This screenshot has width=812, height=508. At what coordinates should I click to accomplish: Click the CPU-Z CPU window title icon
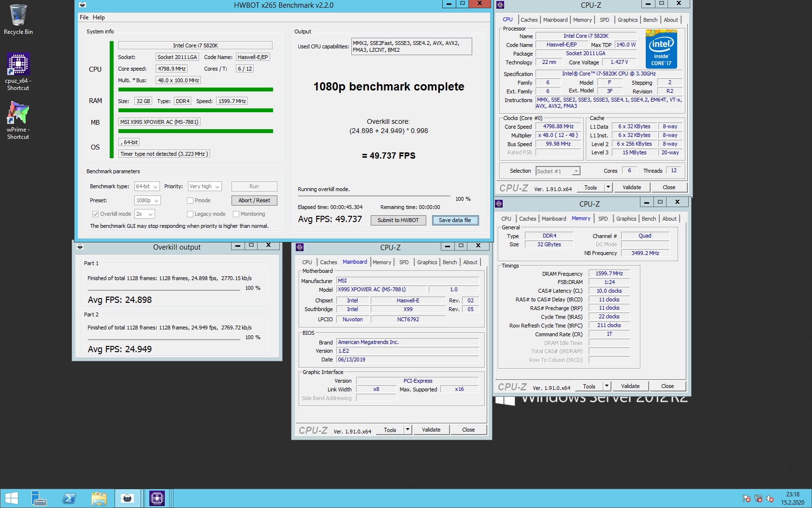point(500,5)
